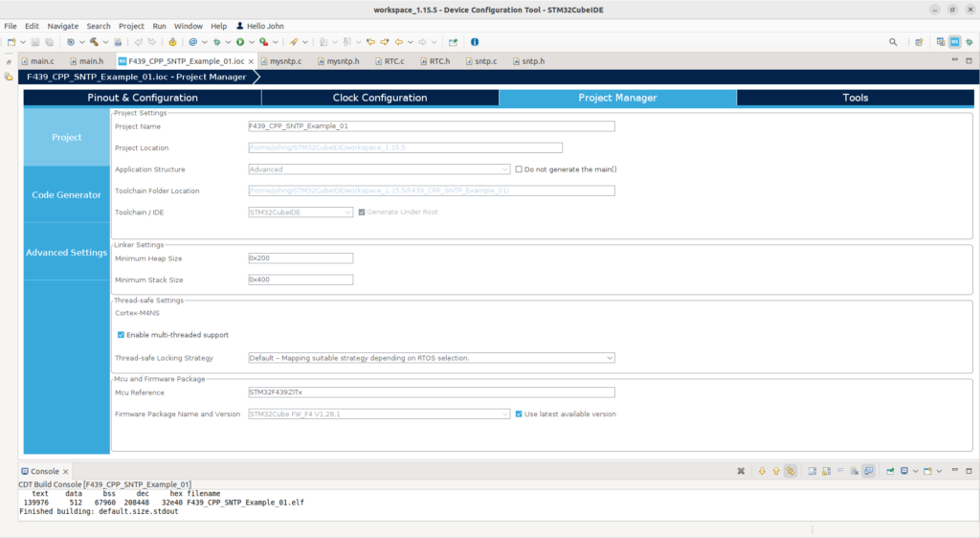Switch to Clock Configuration tab
980x538 pixels.
coord(380,98)
